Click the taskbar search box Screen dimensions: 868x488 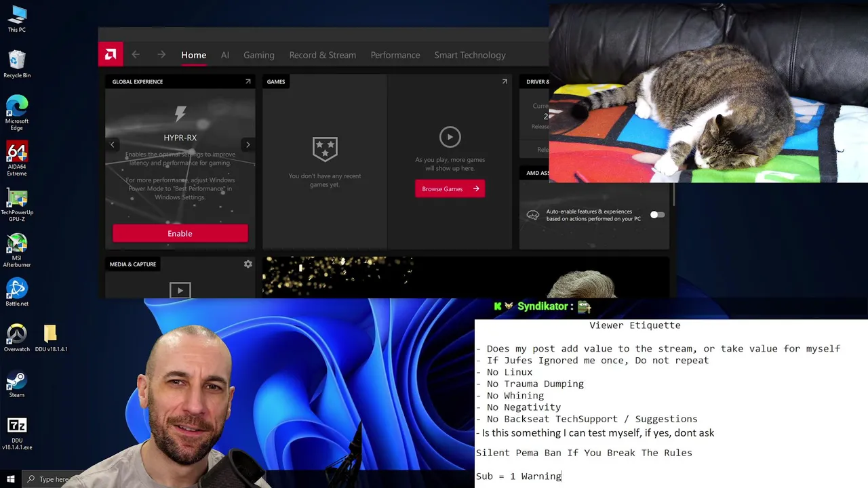point(52,479)
